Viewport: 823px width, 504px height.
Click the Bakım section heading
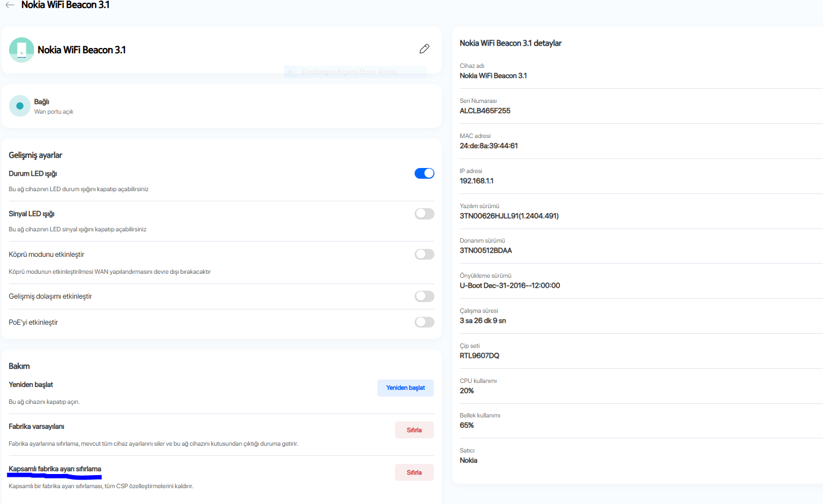(x=19, y=366)
